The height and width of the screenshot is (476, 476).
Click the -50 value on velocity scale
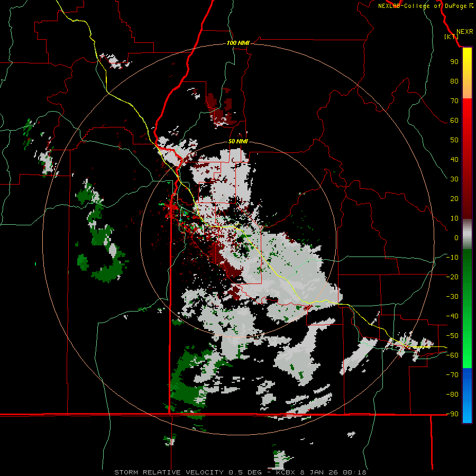click(452, 336)
